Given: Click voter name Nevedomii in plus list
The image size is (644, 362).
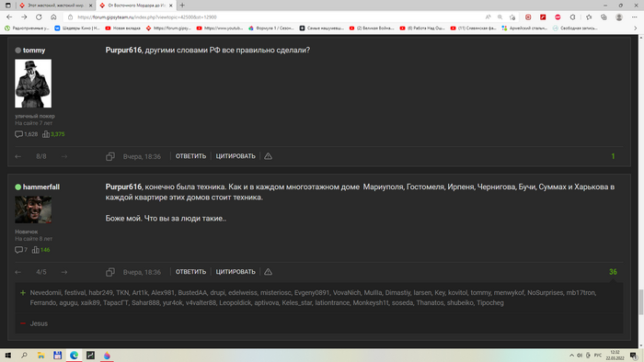Looking at the screenshot, I should click(45, 293).
